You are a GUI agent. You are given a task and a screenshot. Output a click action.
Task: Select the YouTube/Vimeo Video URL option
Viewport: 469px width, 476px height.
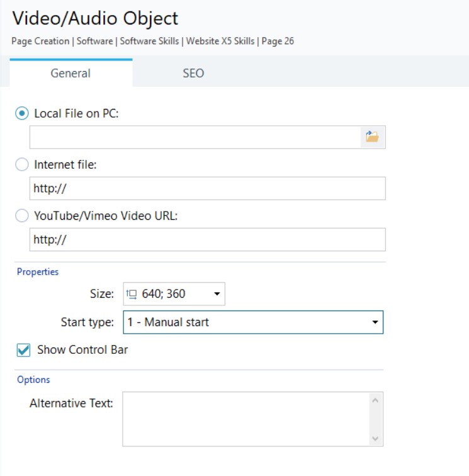click(x=22, y=216)
